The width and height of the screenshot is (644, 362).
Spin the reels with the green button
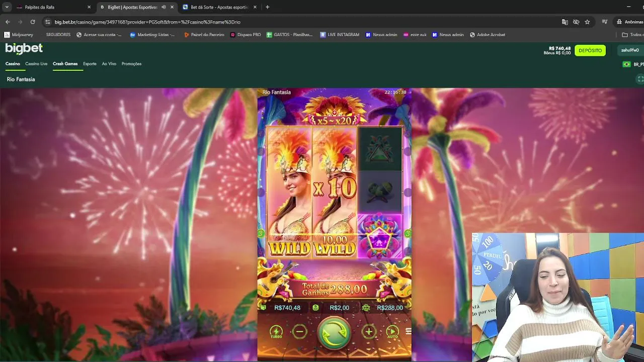click(334, 332)
